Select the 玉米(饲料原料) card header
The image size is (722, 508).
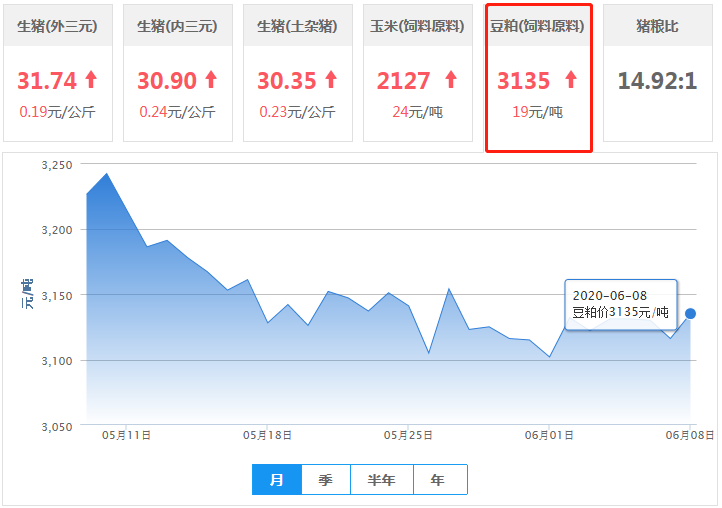418,26
